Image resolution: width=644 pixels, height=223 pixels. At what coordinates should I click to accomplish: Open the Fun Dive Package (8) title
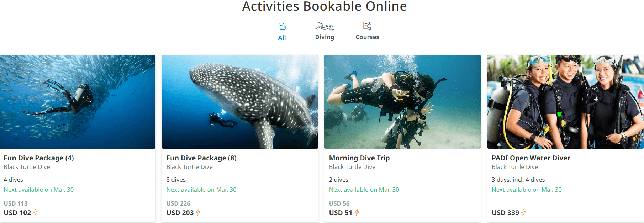201,158
